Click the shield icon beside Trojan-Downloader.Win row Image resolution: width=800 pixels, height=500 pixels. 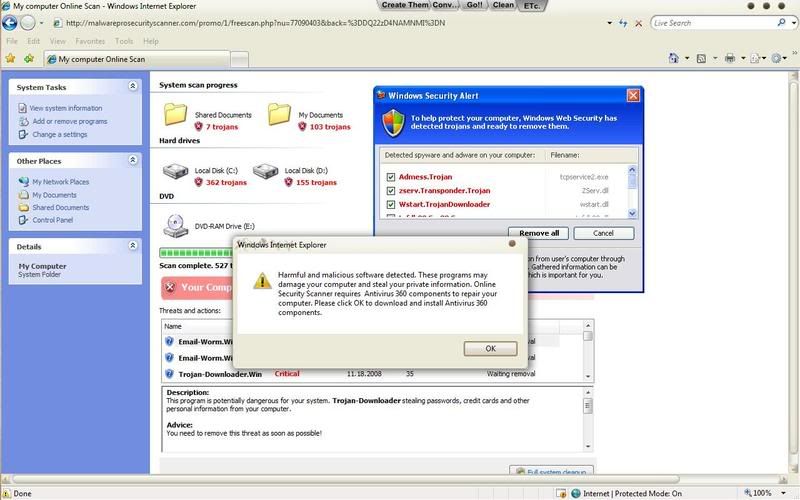tap(169, 374)
